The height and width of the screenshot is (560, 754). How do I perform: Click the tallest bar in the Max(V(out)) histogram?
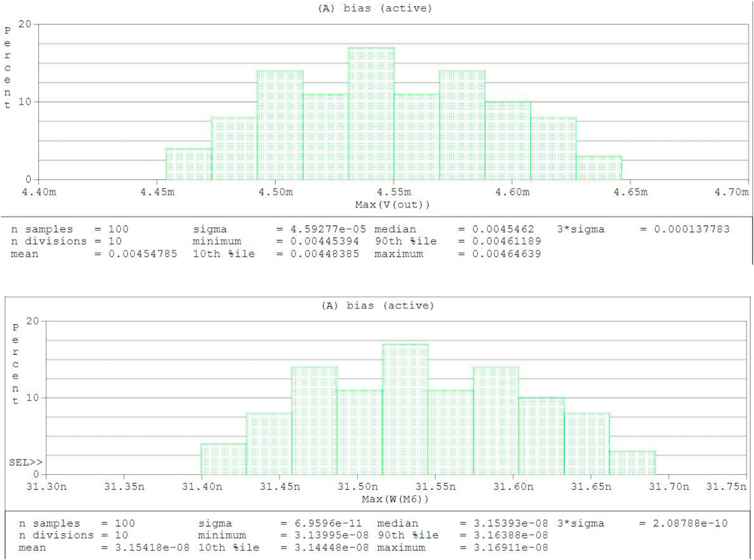point(371,113)
